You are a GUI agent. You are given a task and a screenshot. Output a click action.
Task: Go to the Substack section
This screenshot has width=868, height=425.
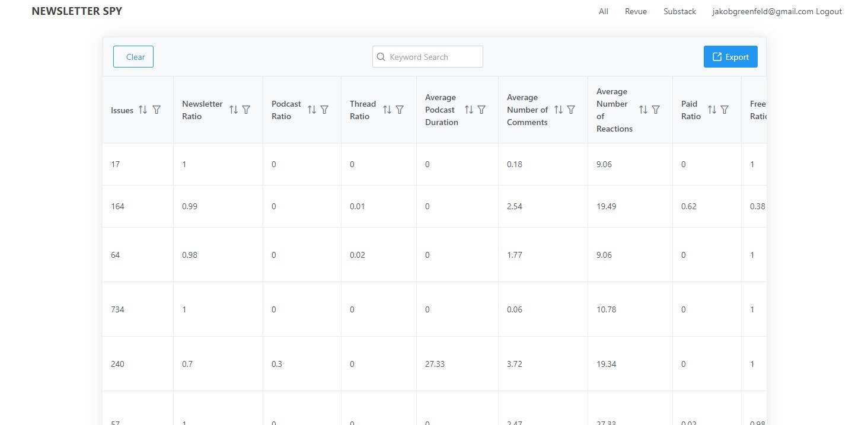680,11
